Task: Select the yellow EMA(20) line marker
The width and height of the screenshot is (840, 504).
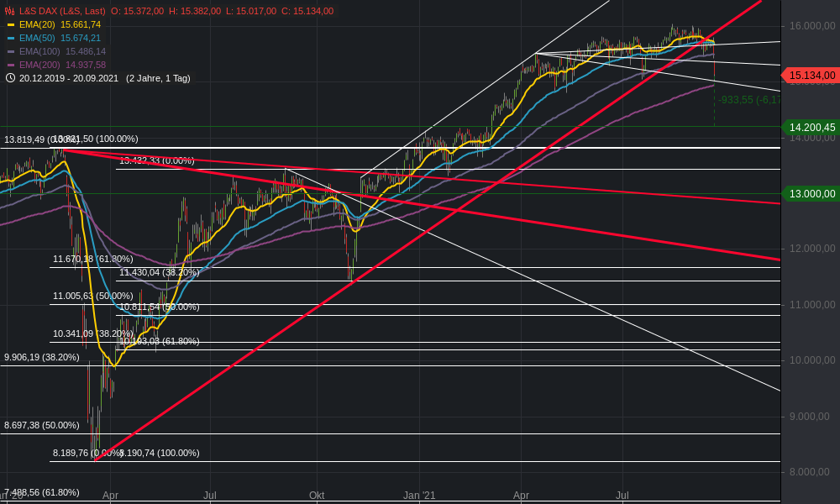Action: [x=11, y=25]
